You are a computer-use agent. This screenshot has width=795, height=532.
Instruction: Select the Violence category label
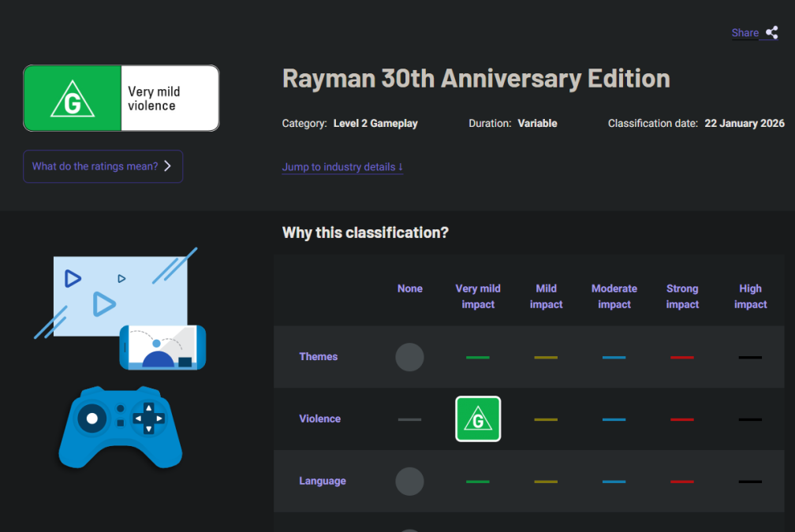(319, 419)
